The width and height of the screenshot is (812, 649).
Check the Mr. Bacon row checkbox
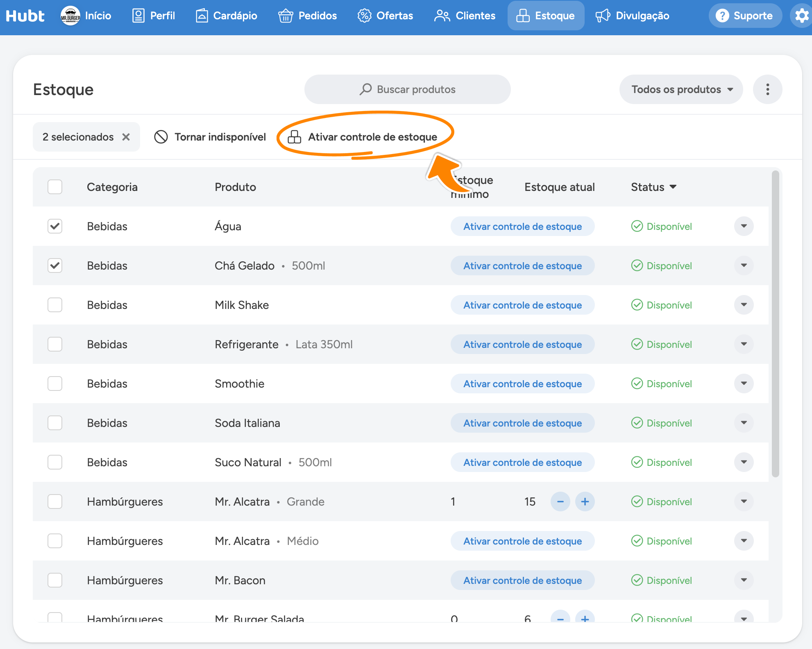[55, 580]
